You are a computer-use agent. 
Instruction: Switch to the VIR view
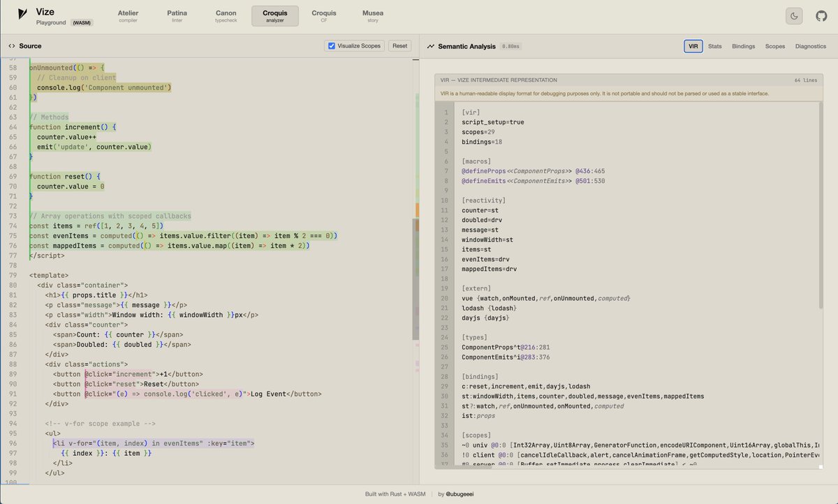tap(693, 46)
